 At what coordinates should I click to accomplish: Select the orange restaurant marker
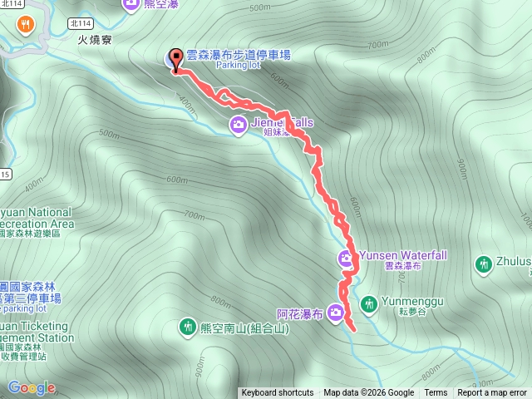pos(26,25)
